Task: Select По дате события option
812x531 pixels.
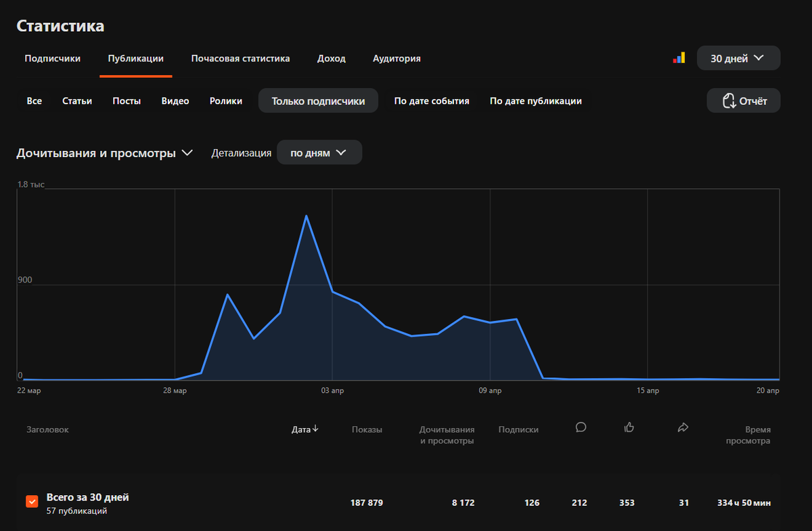Action: 432,101
